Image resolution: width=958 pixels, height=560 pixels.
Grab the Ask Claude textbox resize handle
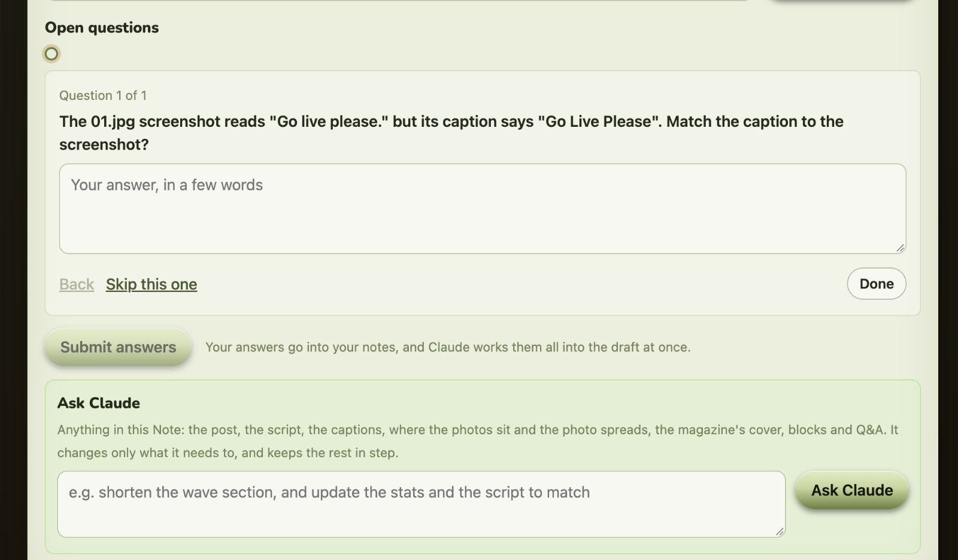coord(780,531)
